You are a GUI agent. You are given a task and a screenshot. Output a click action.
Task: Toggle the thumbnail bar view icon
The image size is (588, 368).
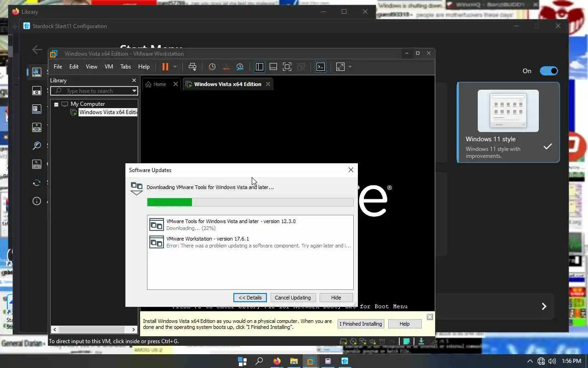273,67
